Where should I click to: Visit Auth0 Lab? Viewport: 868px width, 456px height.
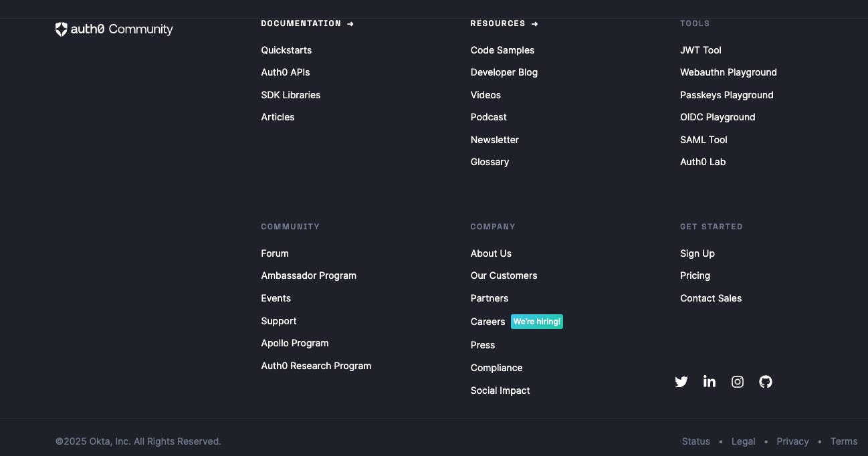(703, 162)
